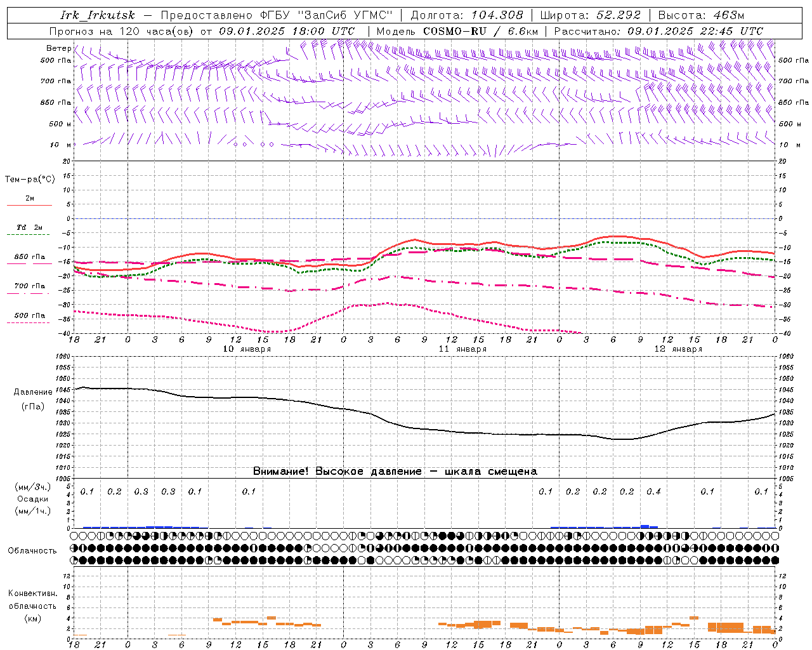
Task: Click the Тем-ра(°C) axis title
Action: coord(30,180)
